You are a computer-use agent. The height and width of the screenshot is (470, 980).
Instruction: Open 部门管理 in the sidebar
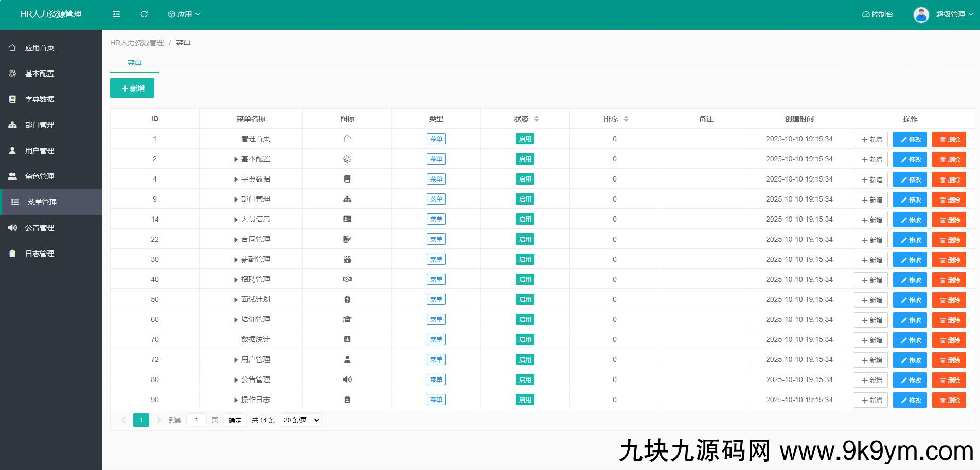tap(40, 125)
